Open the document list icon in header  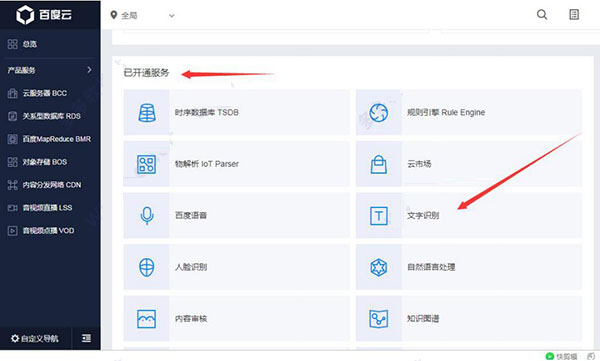pos(574,15)
